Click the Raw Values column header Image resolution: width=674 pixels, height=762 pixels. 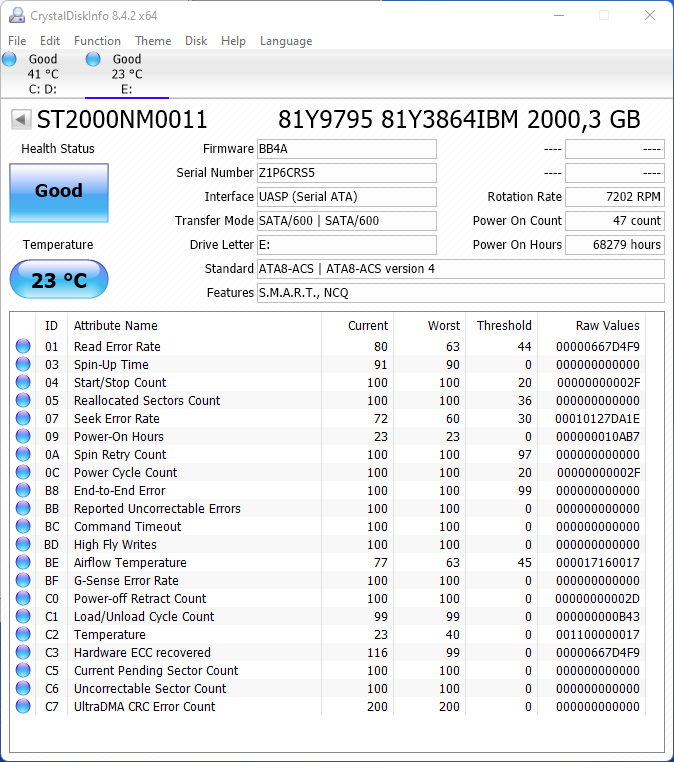pos(607,326)
